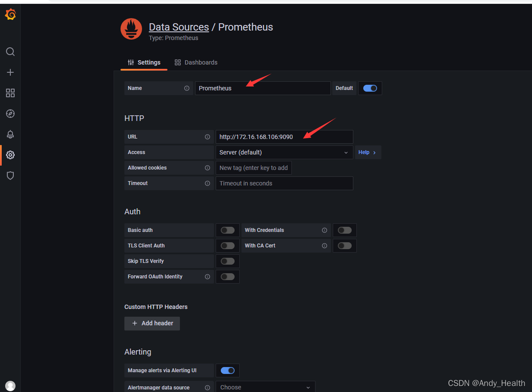Open the Explore compass icon in sidebar
Viewport: 532px width, 392px height.
pos(10,114)
